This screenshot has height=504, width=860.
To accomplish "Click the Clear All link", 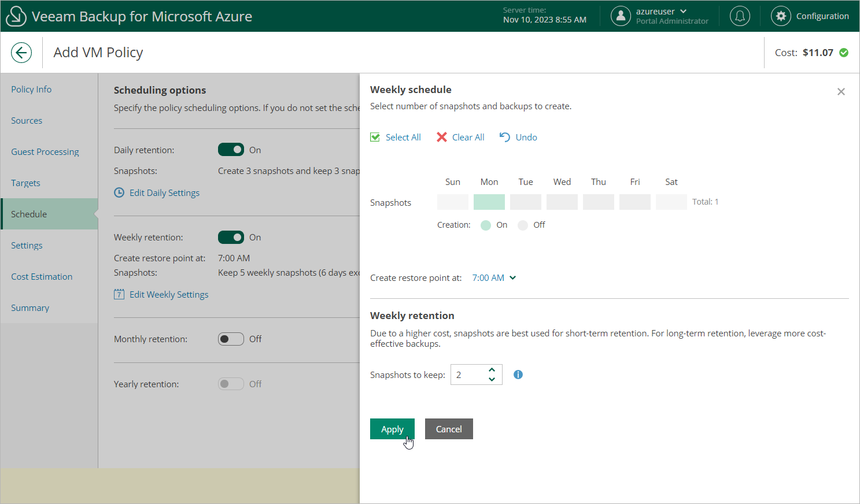I will [x=468, y=137].
